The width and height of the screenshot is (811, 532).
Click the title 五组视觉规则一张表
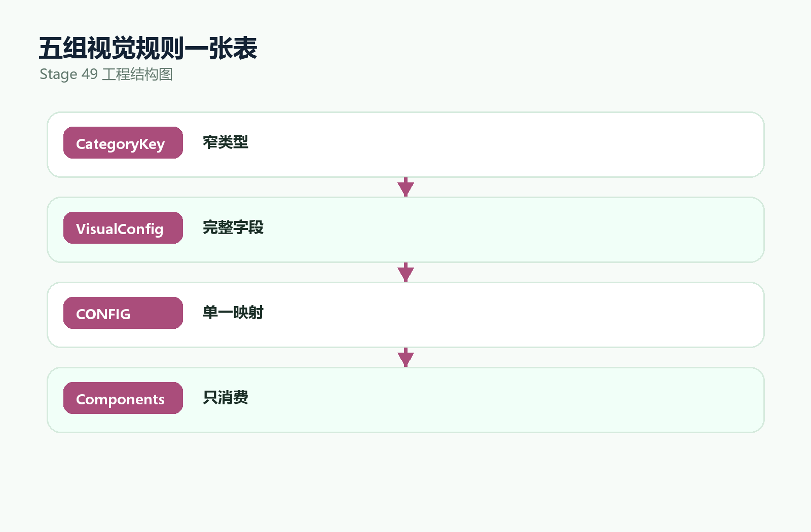(x=148, y=49)
